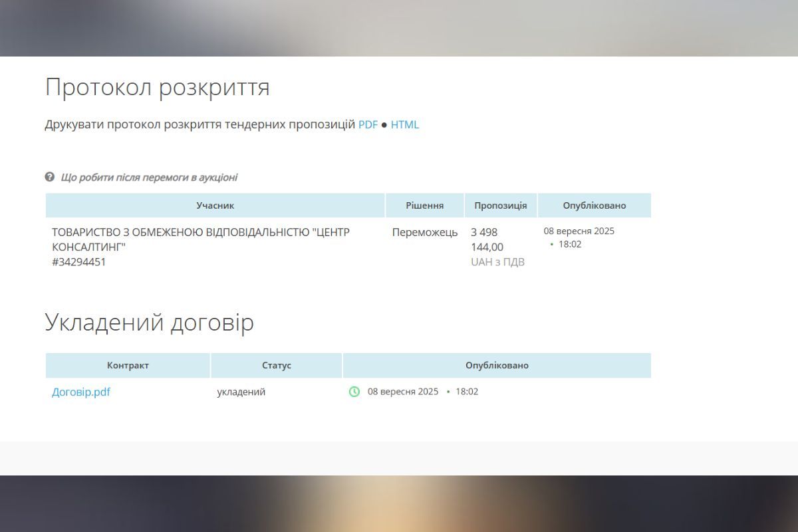Click the participant identifier #34294451

(x=80, y=261)
